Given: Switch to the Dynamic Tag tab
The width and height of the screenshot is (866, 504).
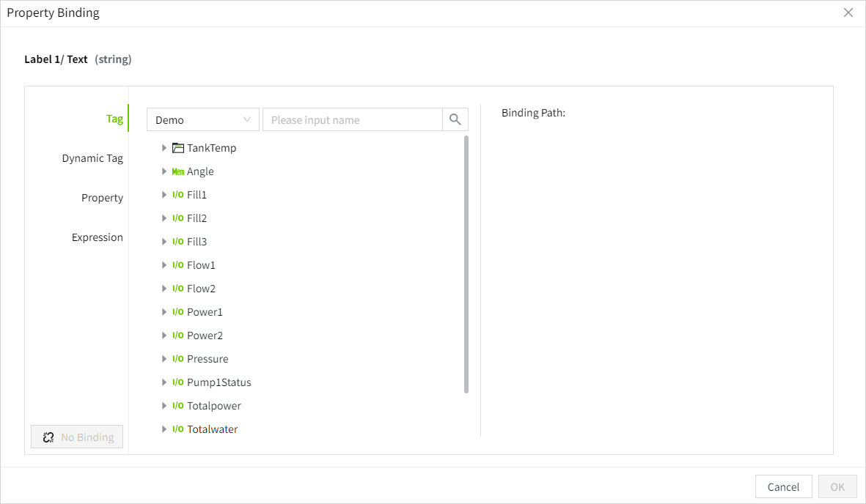Looking at the screenshot, I should tap(92, 158).
